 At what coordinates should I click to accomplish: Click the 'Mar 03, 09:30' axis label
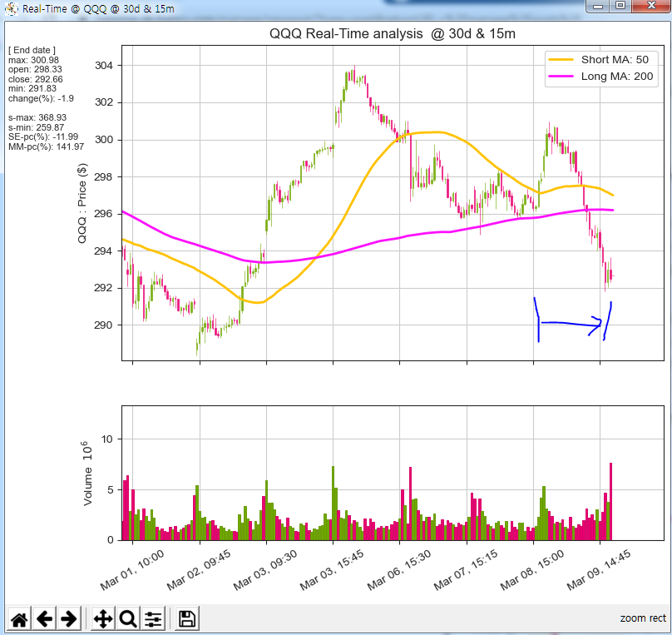[x=265, y=570]
